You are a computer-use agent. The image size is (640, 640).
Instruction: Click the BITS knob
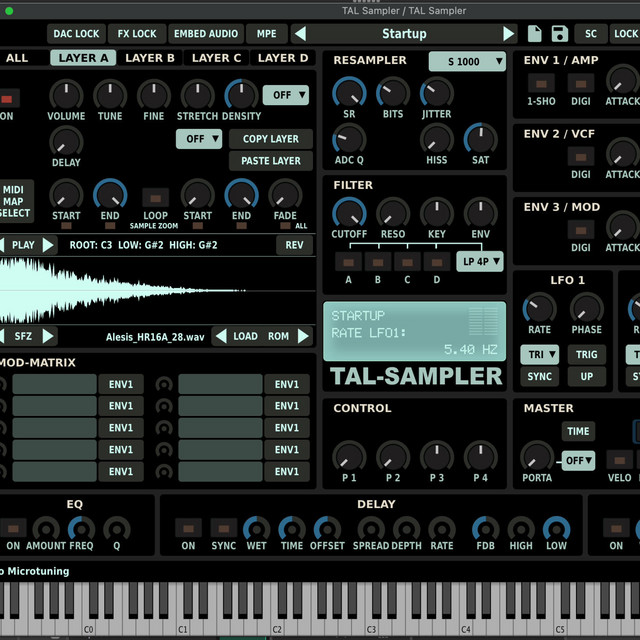point(393,93)
